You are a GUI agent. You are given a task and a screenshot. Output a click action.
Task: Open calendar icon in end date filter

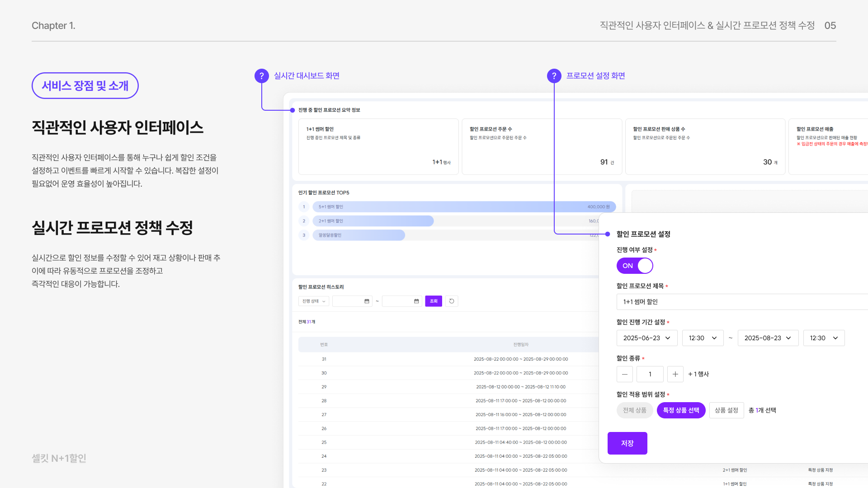pyautogui.click(x=416, y=301)
